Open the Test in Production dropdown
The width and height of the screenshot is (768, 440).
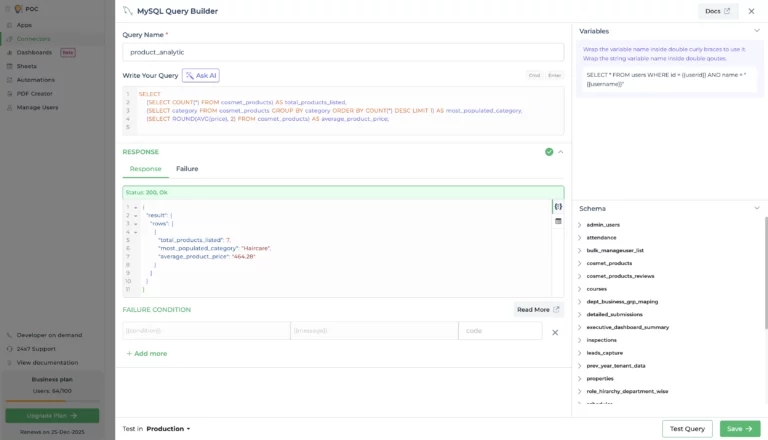click(x=167, y=428)
